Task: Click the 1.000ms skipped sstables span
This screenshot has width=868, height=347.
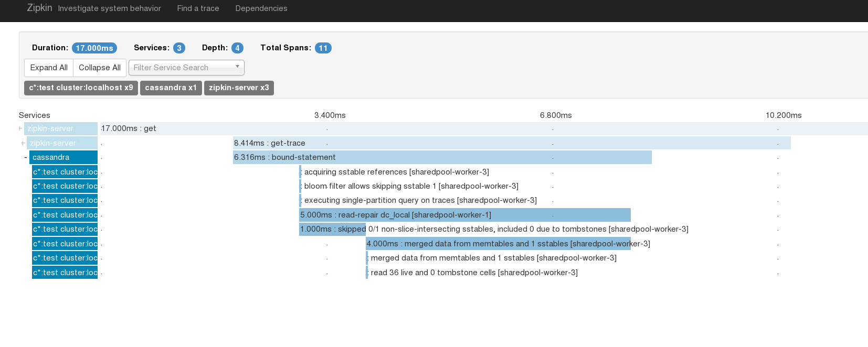Action: pyautogui.click(x=332, y=229)
